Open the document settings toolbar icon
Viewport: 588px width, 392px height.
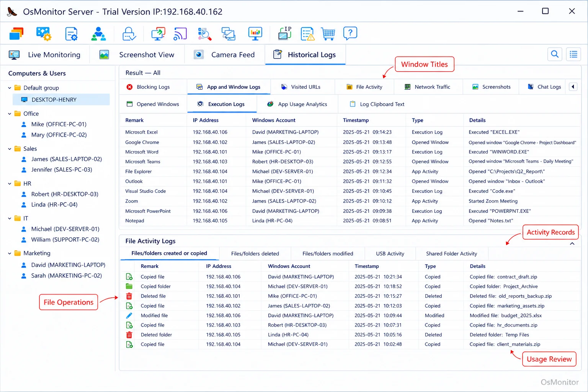click(x=71, y=34)
